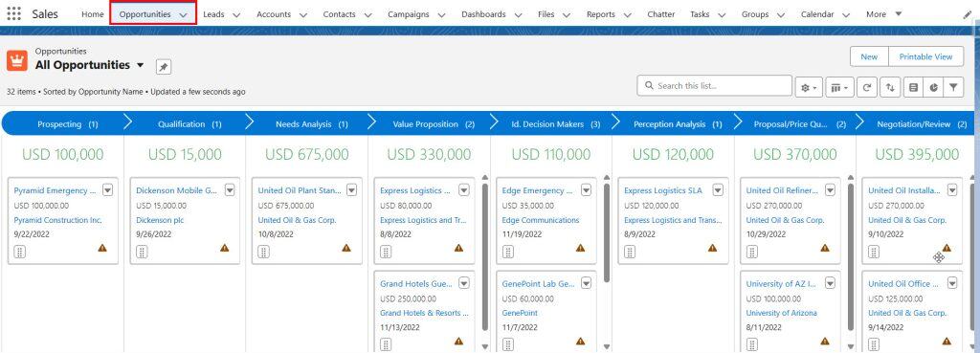The width and height of the screenshot is (980, 353).
Task: Click the Opportunities crown icon
Action: (17, 60)
